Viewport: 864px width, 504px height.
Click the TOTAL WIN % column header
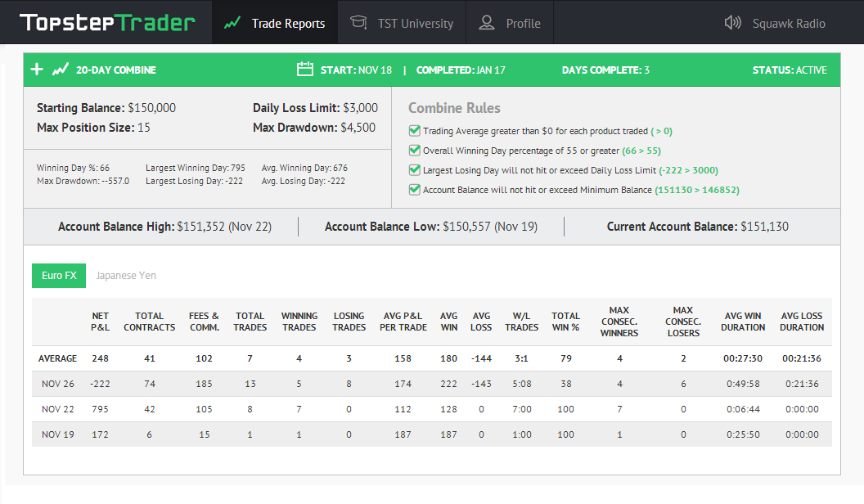[x=566, y=321]
